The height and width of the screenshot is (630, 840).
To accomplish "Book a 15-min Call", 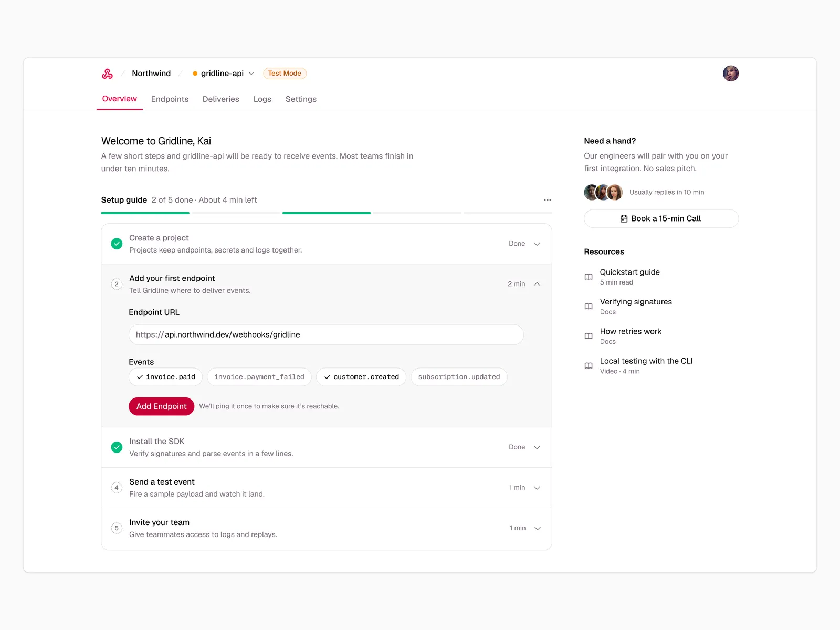I will [x=661, y=218].
